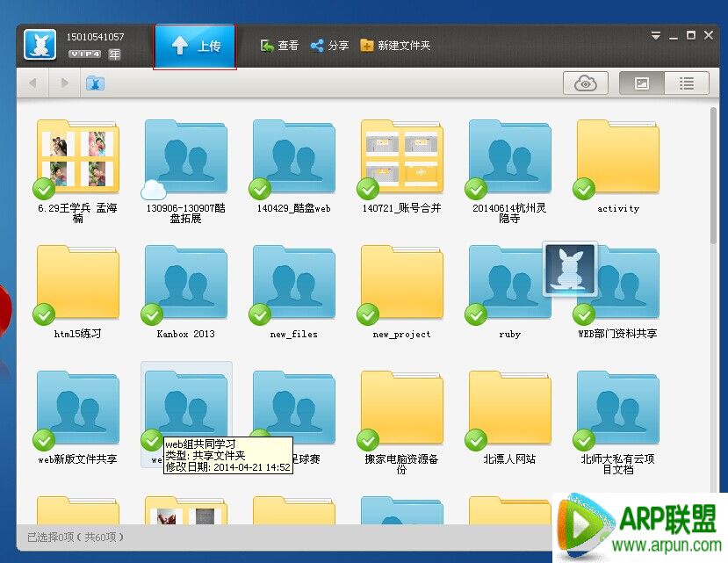The width and height of the screenshot is (728, 563).
Task: Select the html5练习 folder
Action: 77,284
